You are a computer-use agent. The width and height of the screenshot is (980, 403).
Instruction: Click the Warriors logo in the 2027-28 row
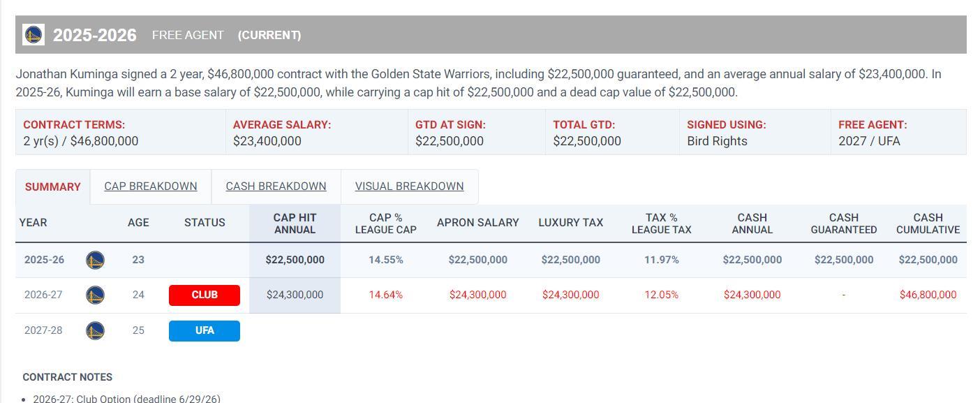pyautogui.click(x=95, y=330)
